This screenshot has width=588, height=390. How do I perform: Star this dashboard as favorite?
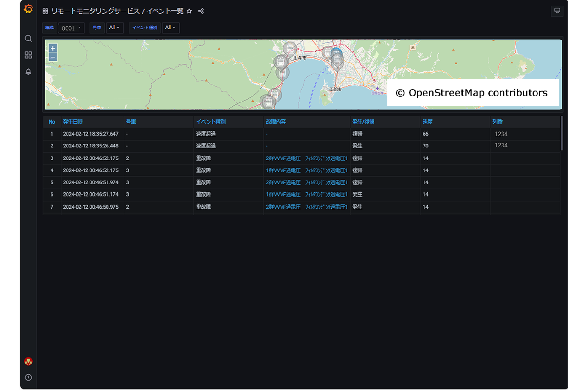189,11
